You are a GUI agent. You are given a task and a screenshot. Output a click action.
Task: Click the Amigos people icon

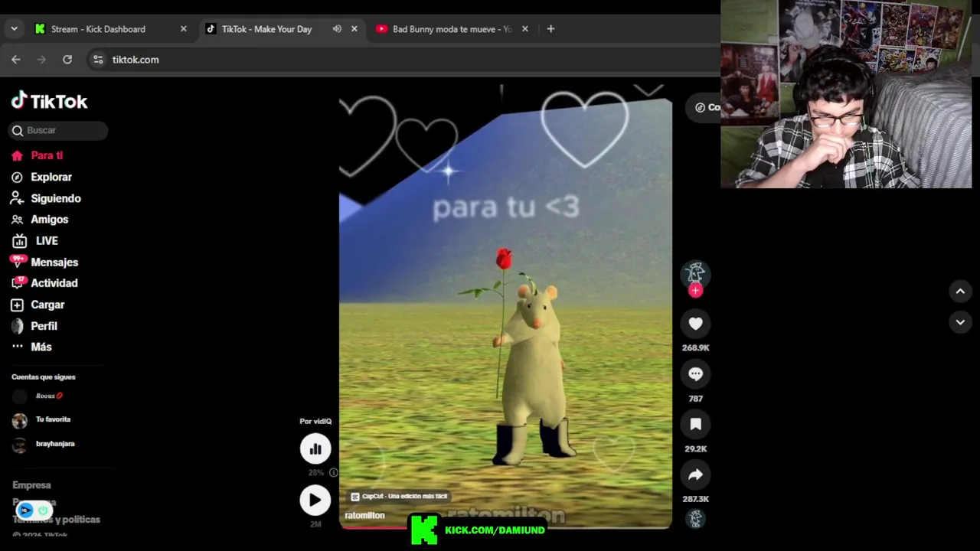(x=17, y=220)
